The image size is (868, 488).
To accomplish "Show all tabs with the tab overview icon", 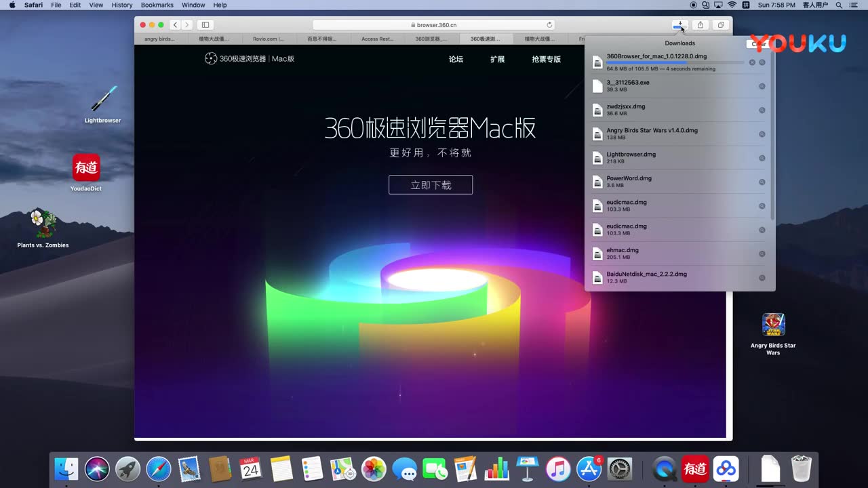I will pos(720,24).
